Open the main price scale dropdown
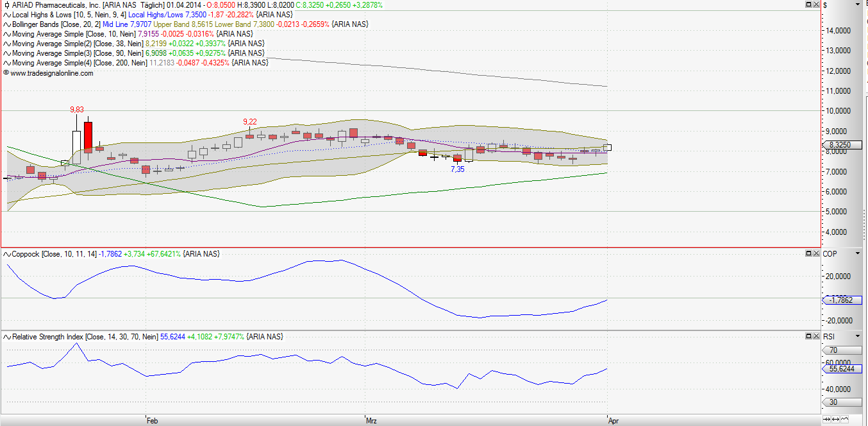 [858, 4]
